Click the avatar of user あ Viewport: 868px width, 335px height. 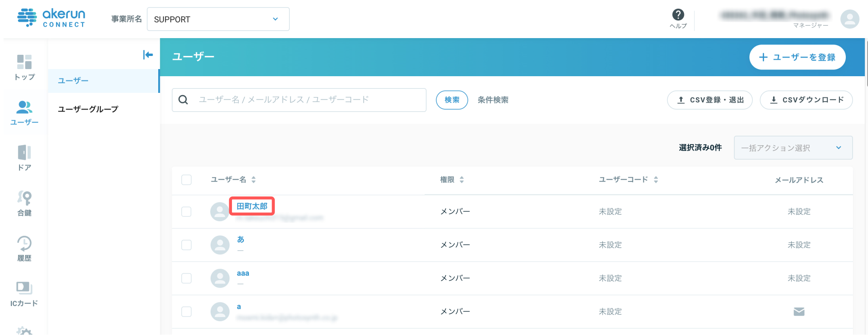(220, 245)
